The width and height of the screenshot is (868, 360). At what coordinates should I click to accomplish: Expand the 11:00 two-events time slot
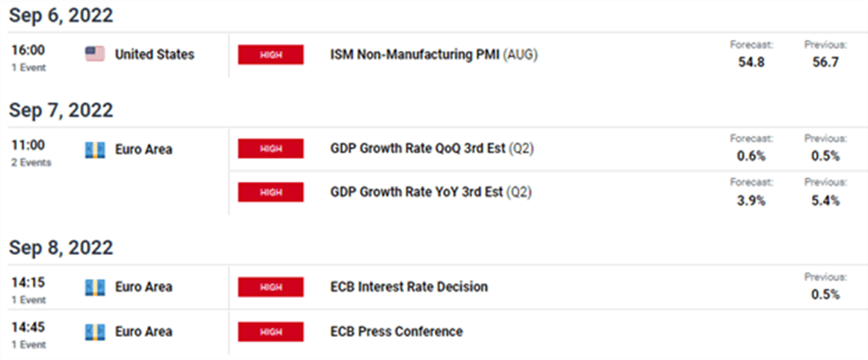(31, 152)
